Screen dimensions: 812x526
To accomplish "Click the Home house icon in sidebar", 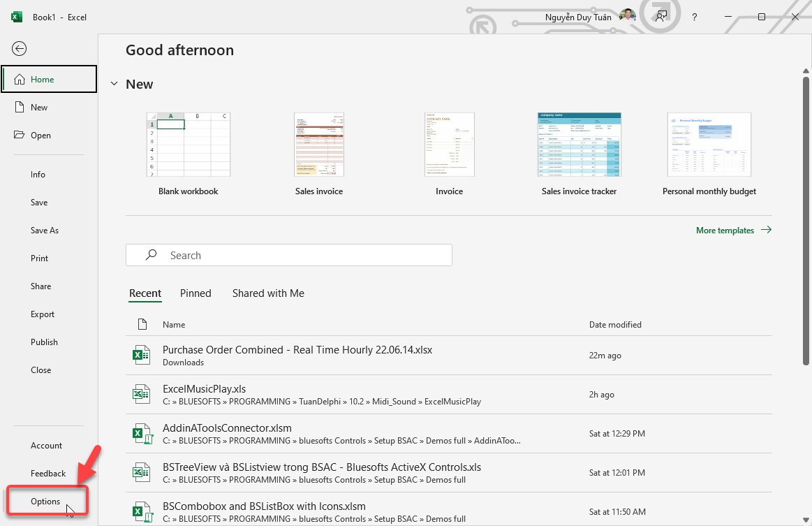I will pos(20,80).
